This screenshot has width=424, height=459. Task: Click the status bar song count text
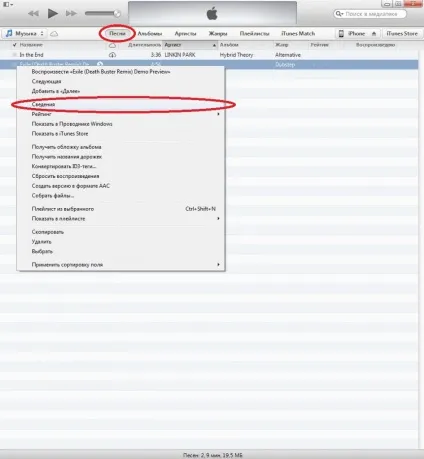(x=212, y=455)
